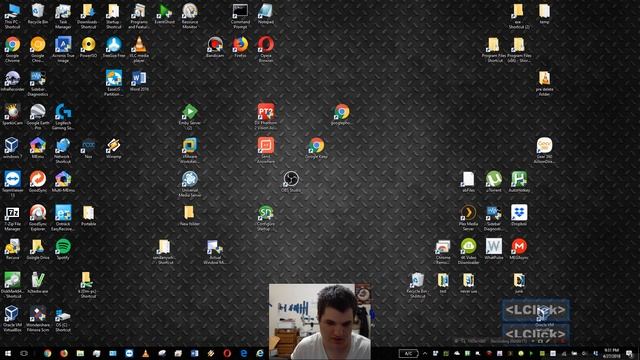Launch EventGhost from the desktop

tap(164, 13)
